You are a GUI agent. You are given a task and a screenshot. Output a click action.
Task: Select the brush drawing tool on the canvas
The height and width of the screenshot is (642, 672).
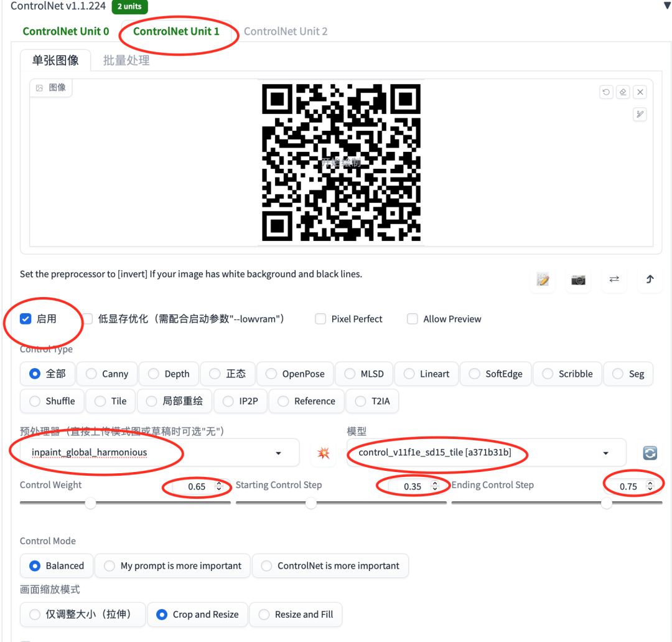pyautogui.click(x=640, y=114)
